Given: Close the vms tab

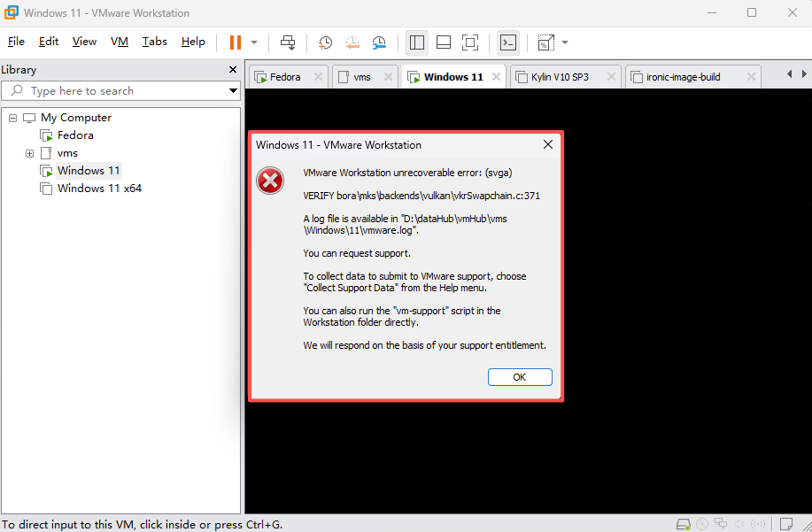Looking at the screenshot, I should tap(388, 77).
